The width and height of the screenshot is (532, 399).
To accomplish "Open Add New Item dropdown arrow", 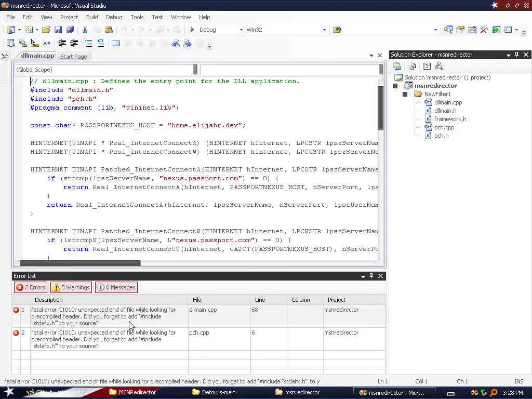I will pos(37,30).
